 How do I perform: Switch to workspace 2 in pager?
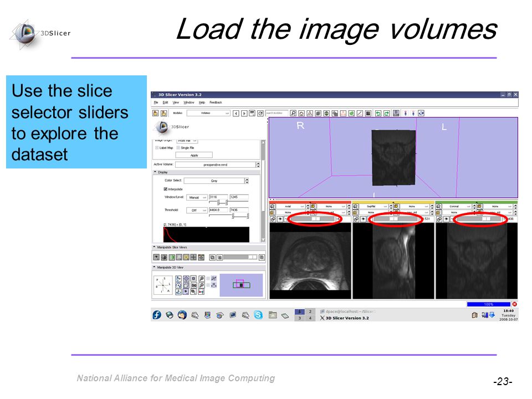pyautogui.click(x=310, y=311)
